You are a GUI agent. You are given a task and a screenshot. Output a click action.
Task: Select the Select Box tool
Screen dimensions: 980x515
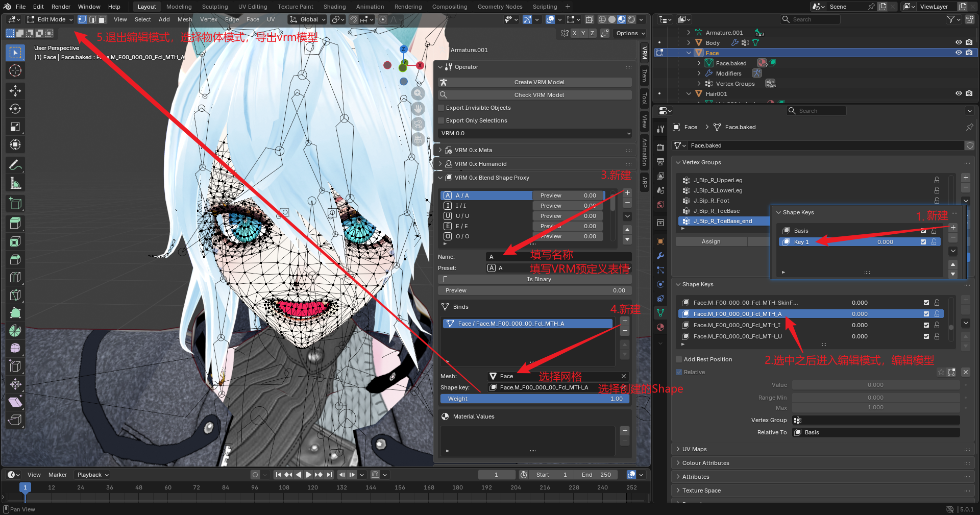click(15, 53)
